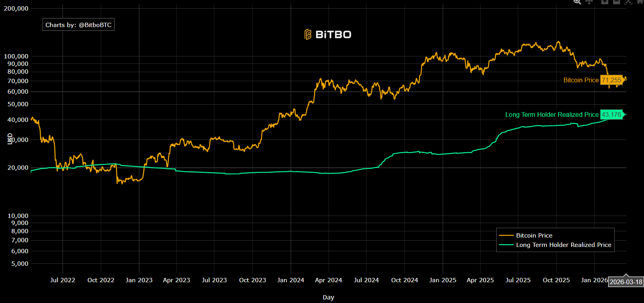Screen dimensions: 644x303
Task: Select the Zoom tool in the chart modebar
Action: [577, 2]
